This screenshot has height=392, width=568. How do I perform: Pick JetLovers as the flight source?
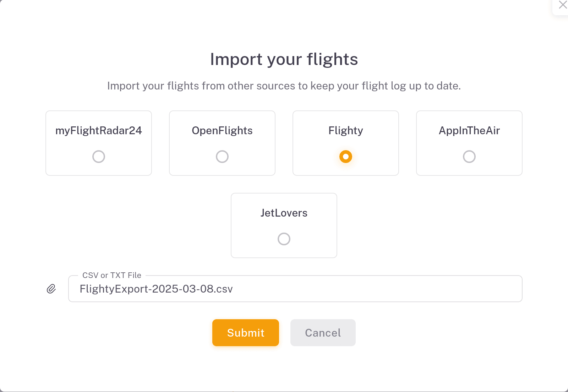point(284,239)
